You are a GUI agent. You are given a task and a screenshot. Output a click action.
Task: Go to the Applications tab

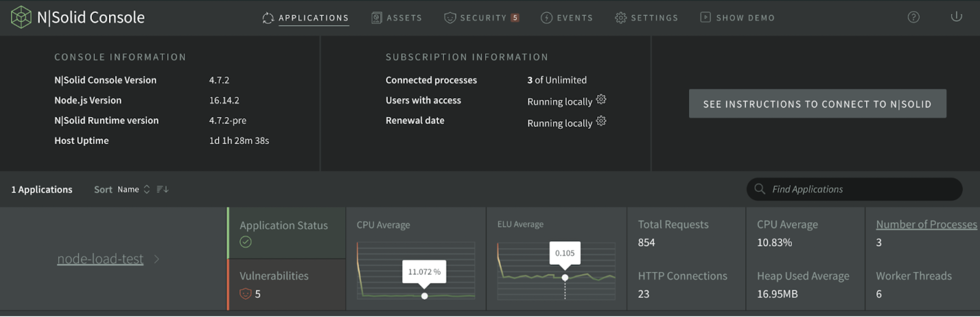314,18
